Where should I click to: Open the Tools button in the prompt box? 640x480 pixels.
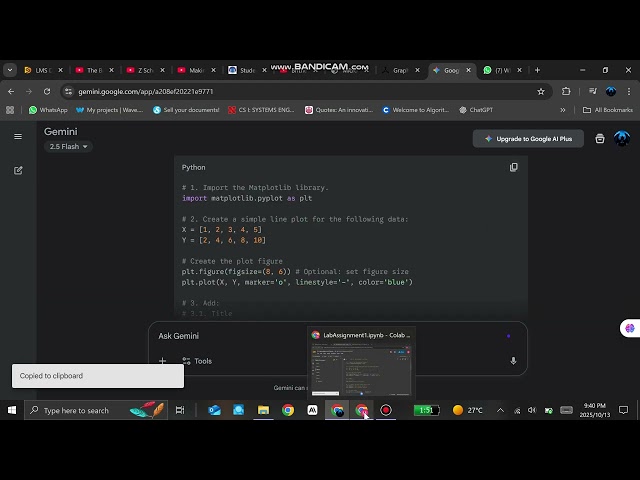point(197,361)
